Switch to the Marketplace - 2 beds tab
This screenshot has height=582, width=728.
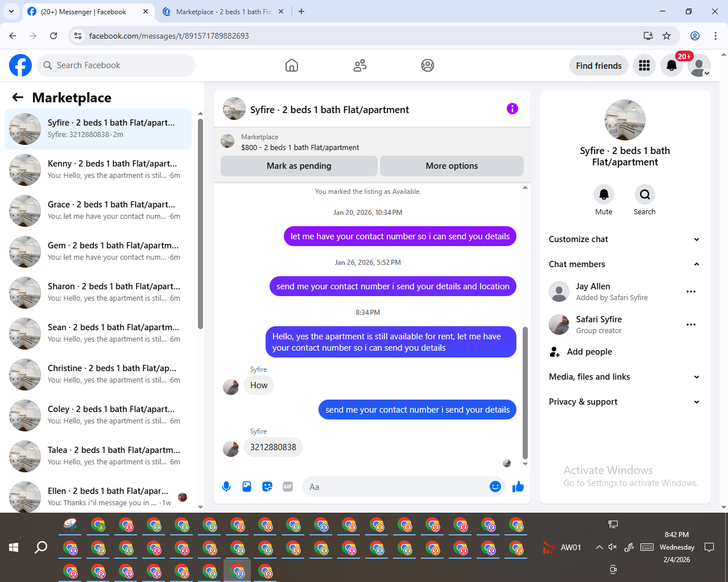click(223, 11)
